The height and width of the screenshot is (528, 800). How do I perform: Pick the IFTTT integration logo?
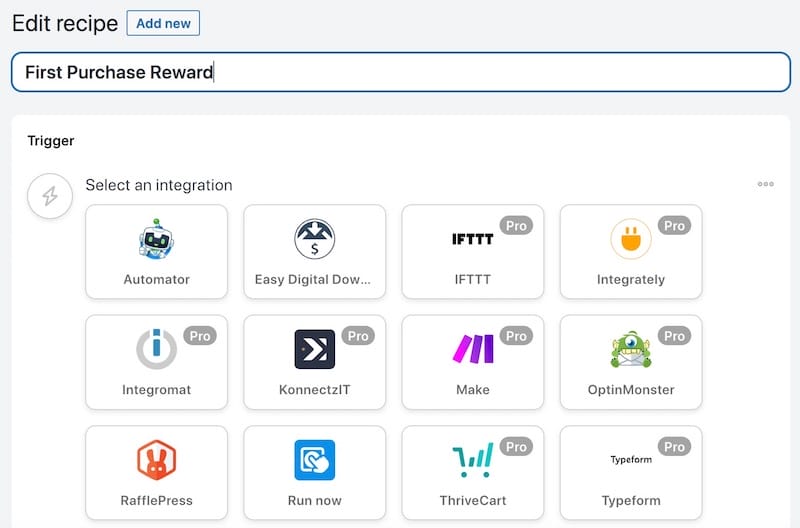tap(472, 240)
